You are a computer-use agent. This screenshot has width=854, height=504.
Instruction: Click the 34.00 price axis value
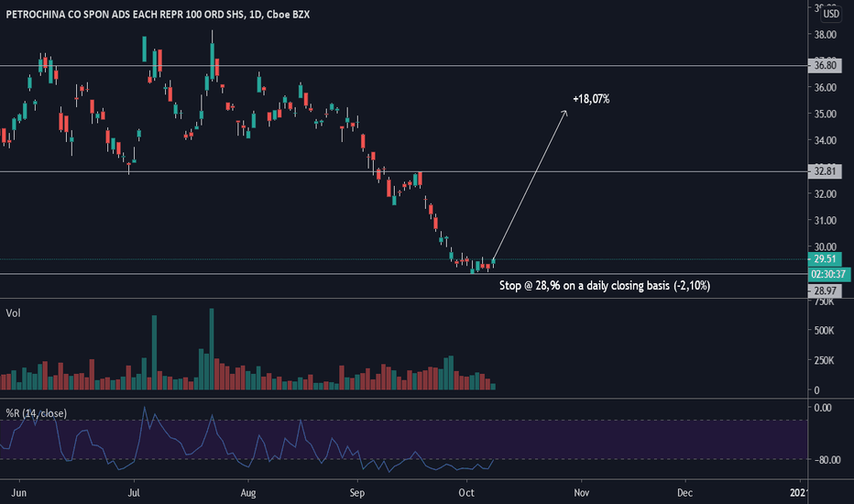pyautogui.click(x=825, y=140)
